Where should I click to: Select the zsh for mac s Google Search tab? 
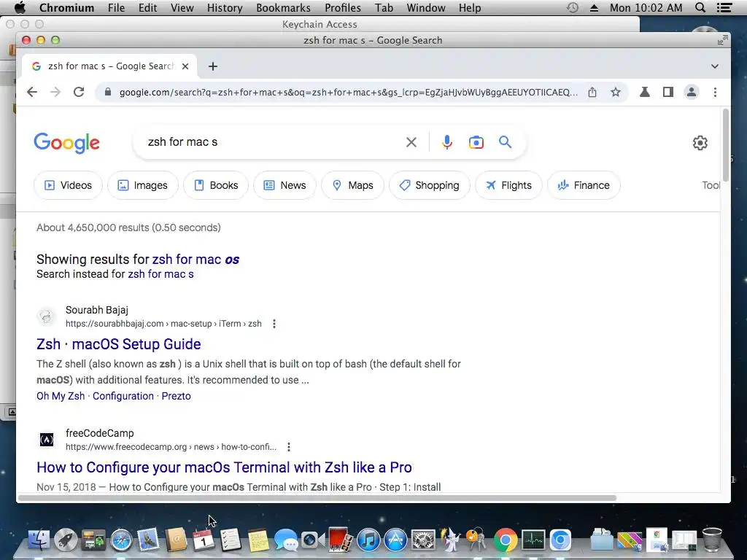point(111,66)
